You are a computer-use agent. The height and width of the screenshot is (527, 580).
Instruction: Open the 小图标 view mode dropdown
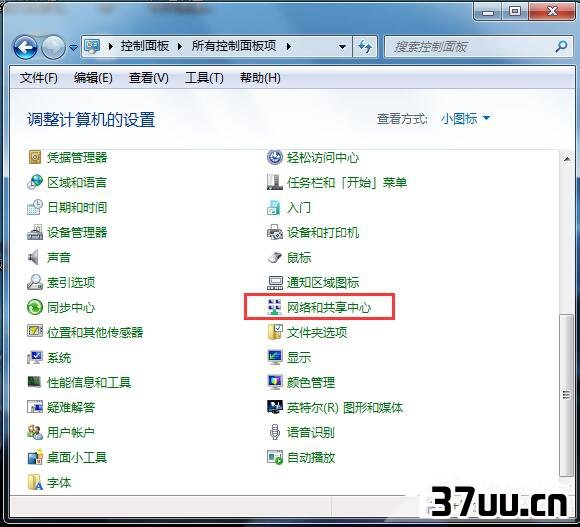point(465,119)
